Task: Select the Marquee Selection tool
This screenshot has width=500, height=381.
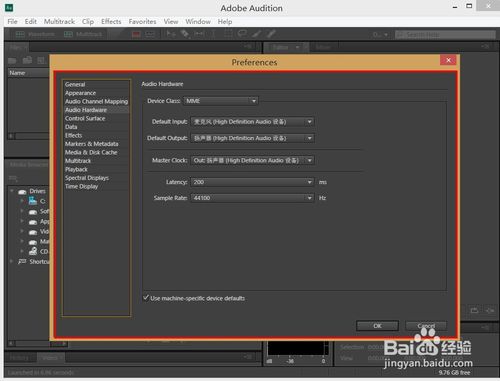Action: click(x=228, y=34)
